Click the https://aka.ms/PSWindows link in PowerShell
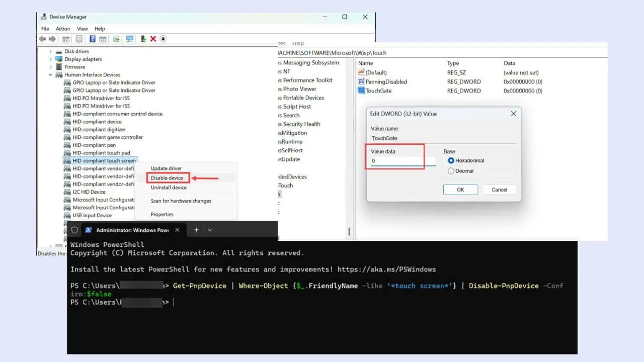Image resolution: width=644 pixels, height=362 pixels. tap(386, 269)
